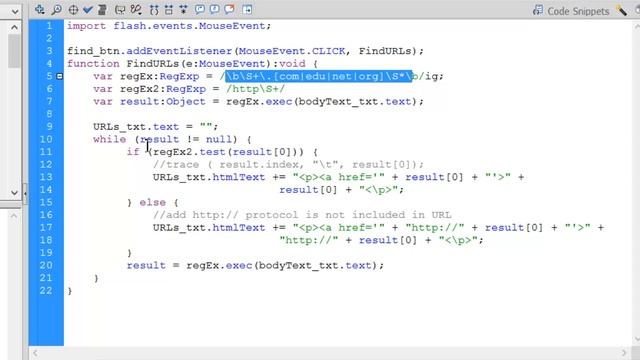Image resolution: width=640 pixels, height=360 pixels.
Task: Click the closing brace on line 22
Action: tap(70, 291)
